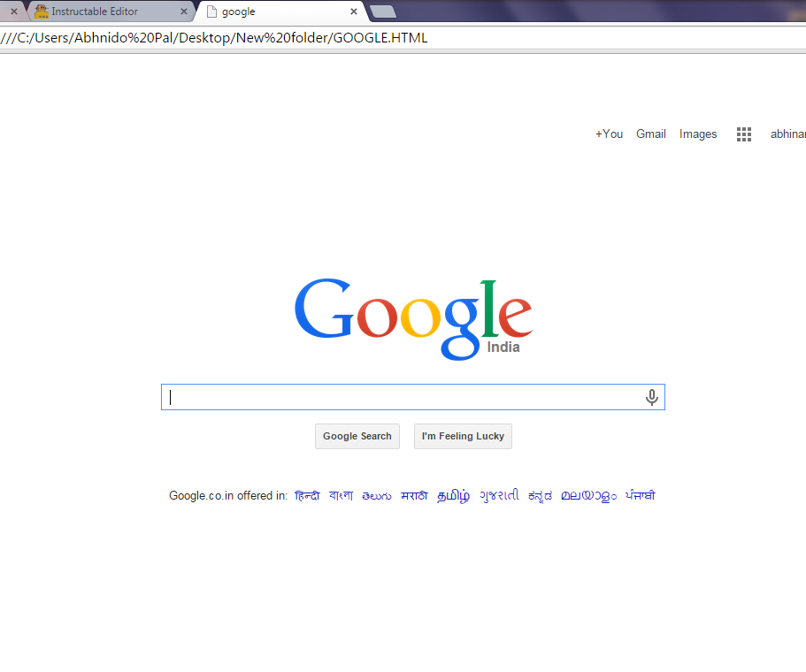
Task: Click the I'm Feeling Lucky button
Action: click(x=463, y=436)
